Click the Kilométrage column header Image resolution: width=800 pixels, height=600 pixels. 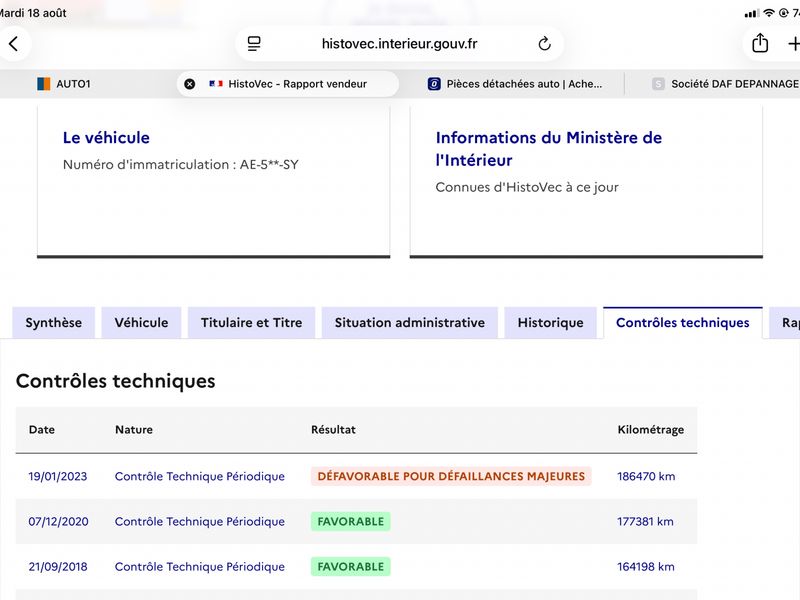pos(651,430)
